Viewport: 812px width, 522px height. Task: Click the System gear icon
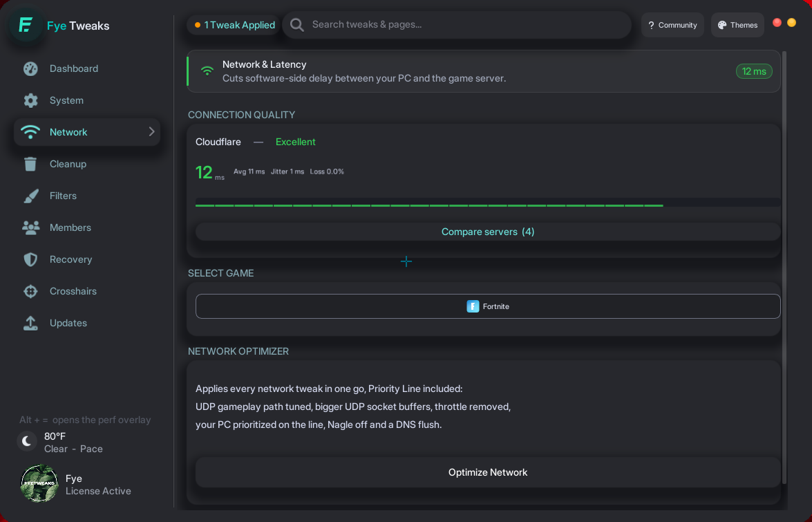30,100
